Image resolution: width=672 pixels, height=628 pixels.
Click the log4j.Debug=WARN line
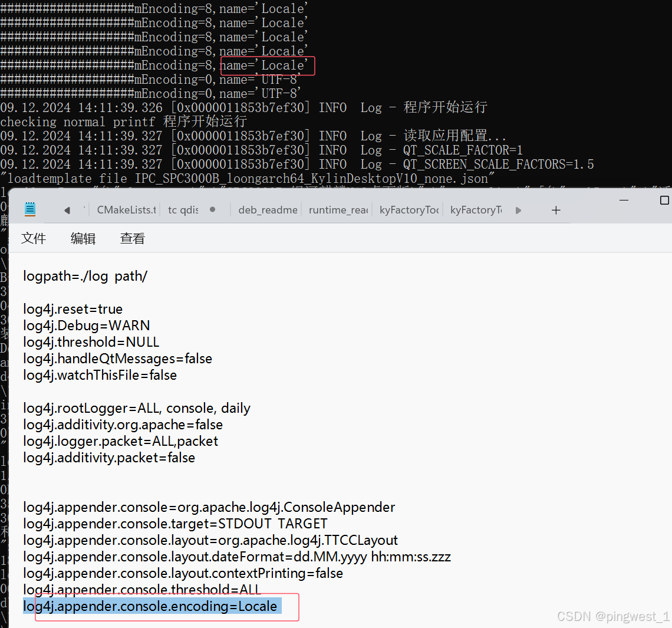point(86,325)
